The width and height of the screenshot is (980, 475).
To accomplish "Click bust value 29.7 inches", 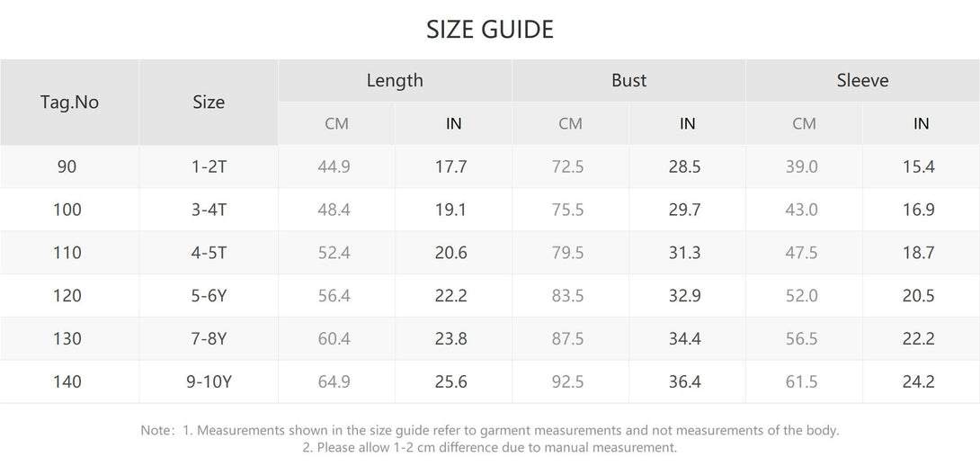I will (685, 210).
